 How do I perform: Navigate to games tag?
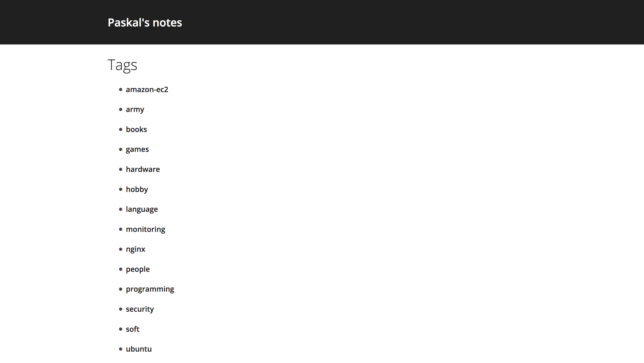[137, 149]
